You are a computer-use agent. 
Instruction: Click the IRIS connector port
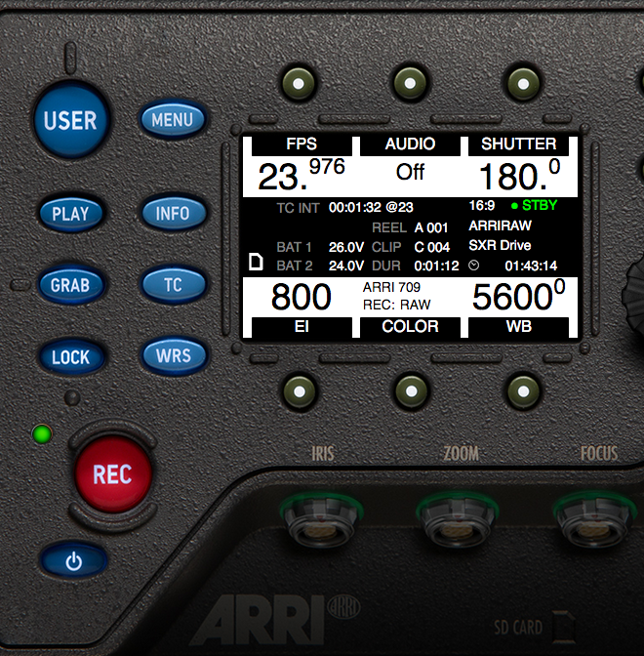coord(321,520)
